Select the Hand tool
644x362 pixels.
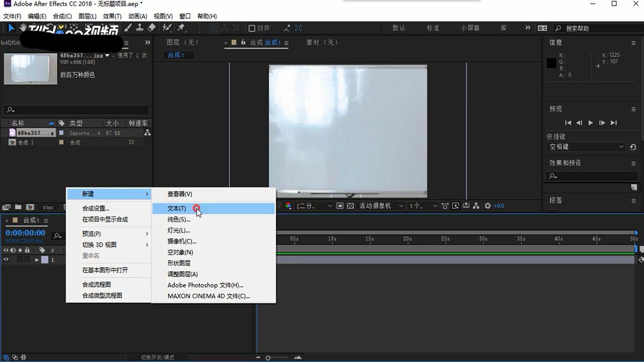coord(23,28)
